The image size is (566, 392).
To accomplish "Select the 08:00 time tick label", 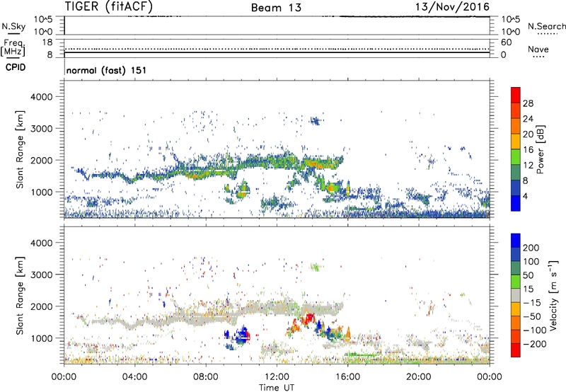I will click(206, 377).
